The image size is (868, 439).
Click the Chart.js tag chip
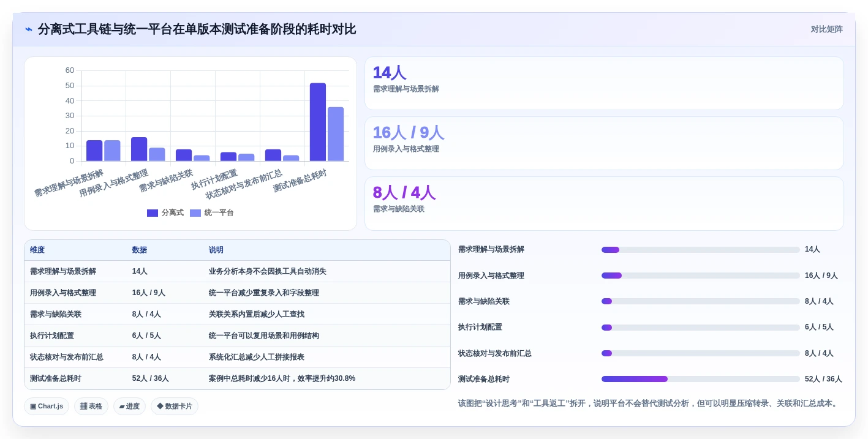[x=47, y=407]
